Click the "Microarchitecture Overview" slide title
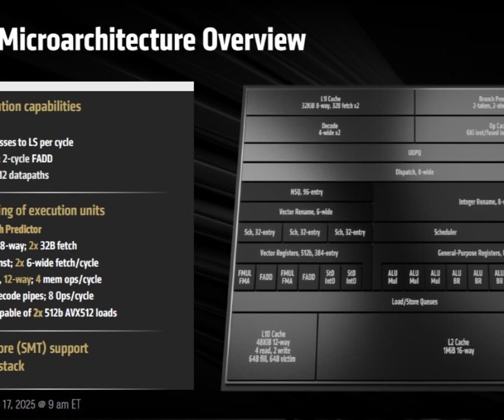The height and width of the screenshot is (420, 504). point(152,39)
